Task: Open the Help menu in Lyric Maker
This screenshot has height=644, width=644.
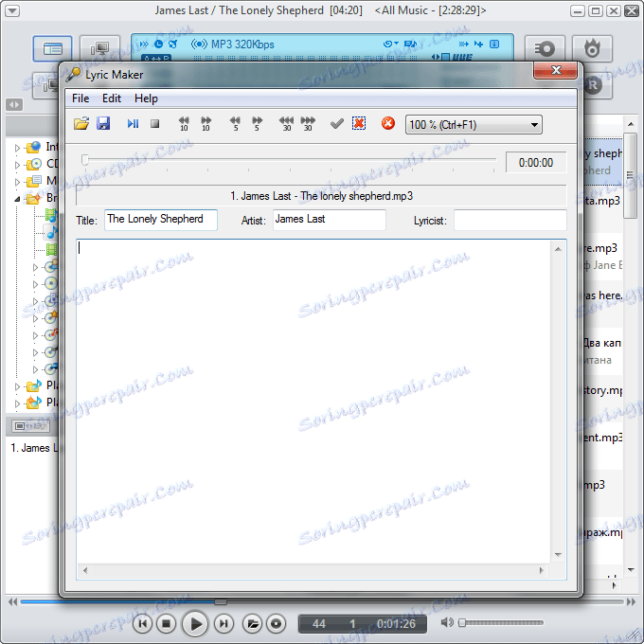Action: click(x=146, y=98)
